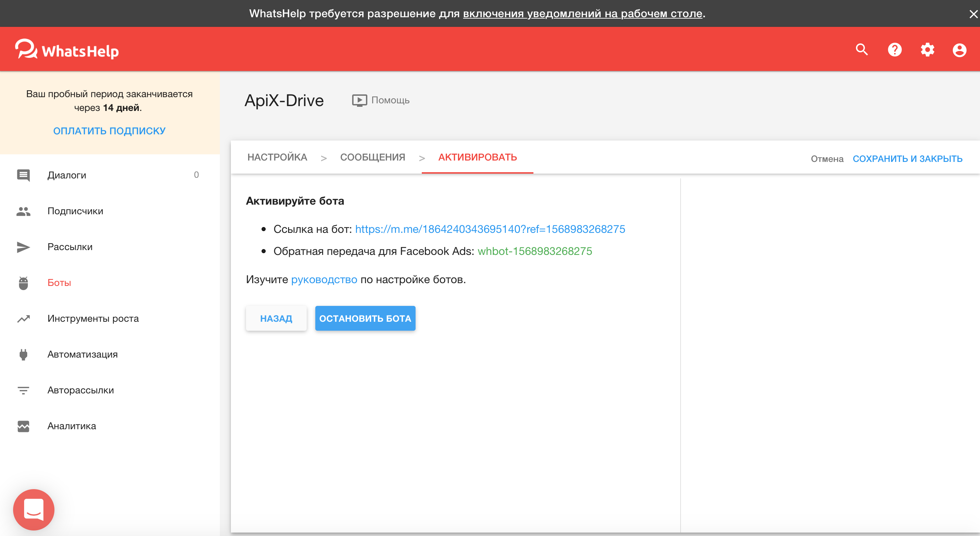Click the Подписчики people icon
Image resolution: width=980 pixels, height=536 pixels.
pyautogui.click(x=23, y=211)
